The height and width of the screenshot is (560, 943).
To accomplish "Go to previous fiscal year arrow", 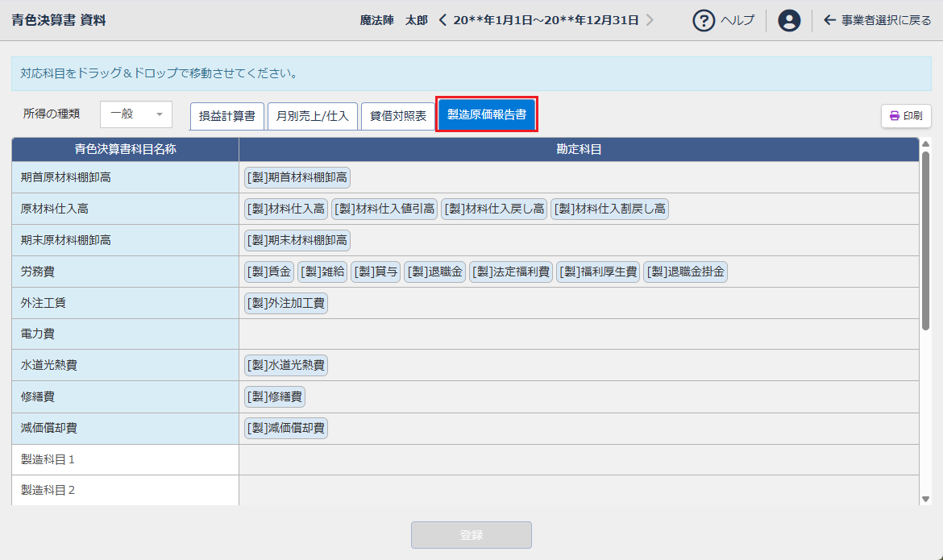I will (x=442, y=20).
